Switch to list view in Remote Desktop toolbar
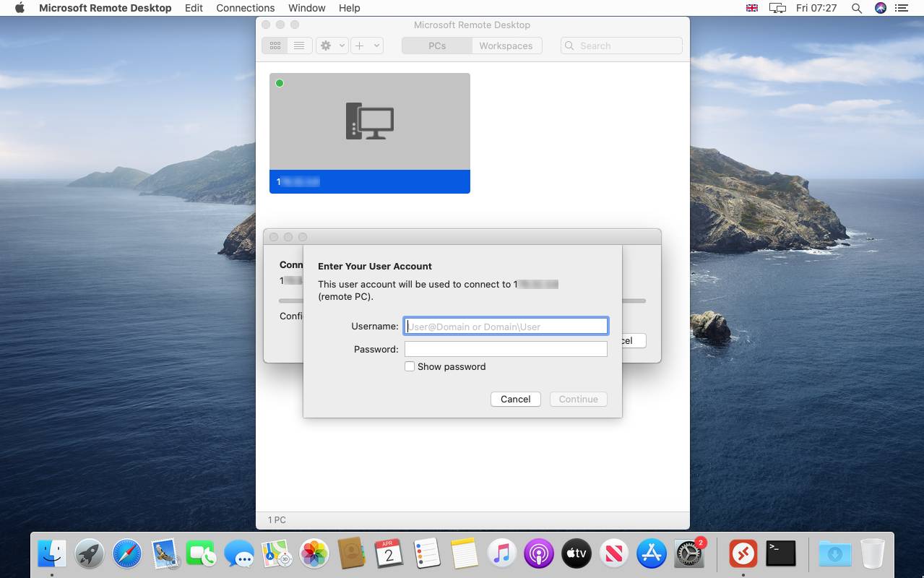 click(x=299, y=46)
